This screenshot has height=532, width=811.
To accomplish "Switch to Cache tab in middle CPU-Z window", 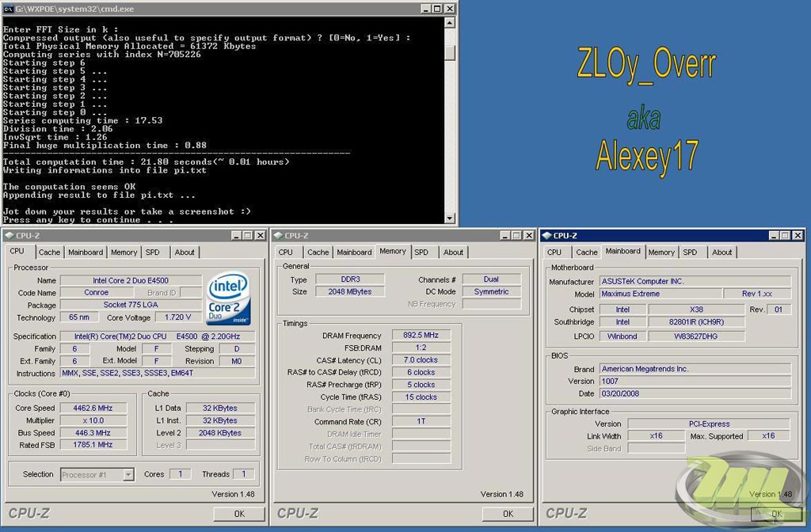I will point(318,253).
